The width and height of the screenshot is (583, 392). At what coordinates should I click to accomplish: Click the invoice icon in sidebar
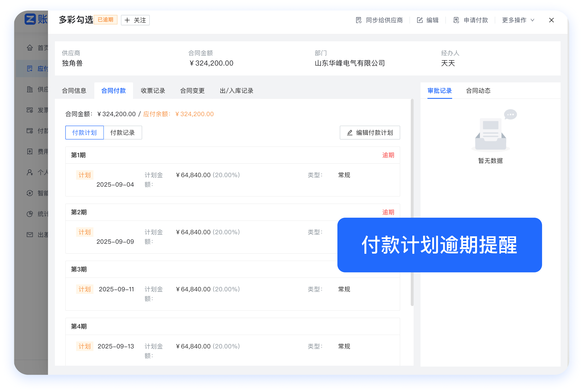pos(30,110)
